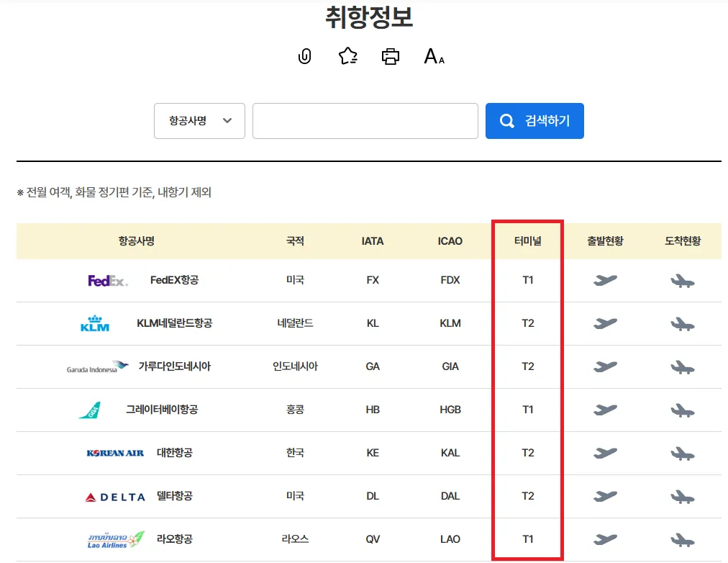
Task: Click the FedEx logo
Action: [108, 281]
